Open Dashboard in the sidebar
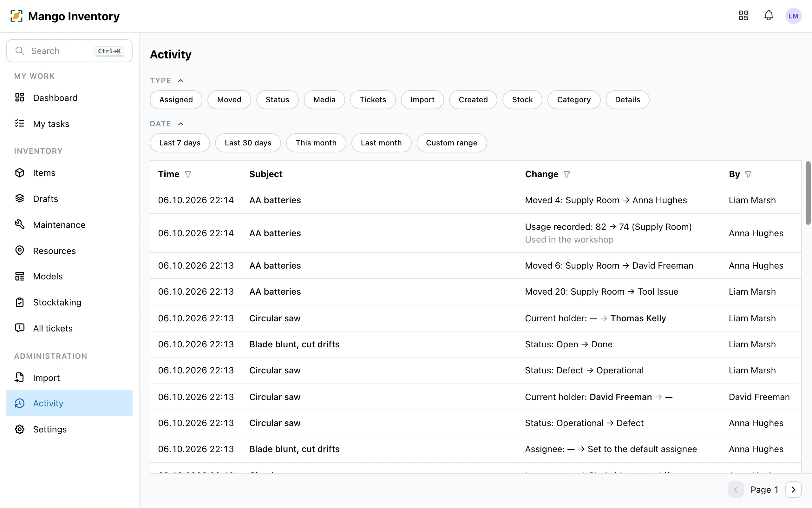The width and height of the screenshot is (812, 508). pos(69,98)
